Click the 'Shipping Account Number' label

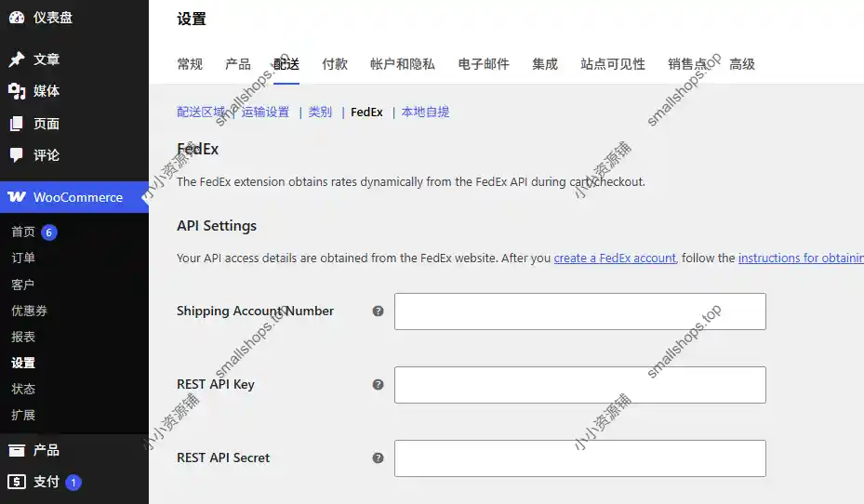pyautogui.click(x=255, y=312)
